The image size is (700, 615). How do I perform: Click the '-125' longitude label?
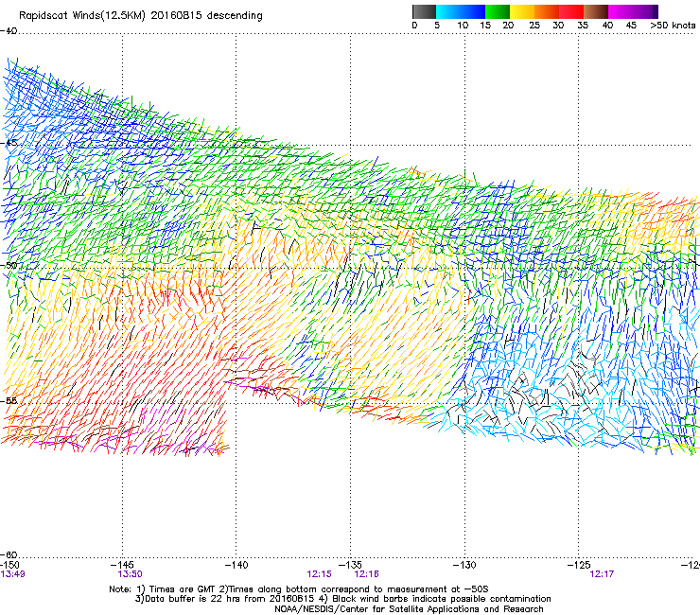(579, 565)
